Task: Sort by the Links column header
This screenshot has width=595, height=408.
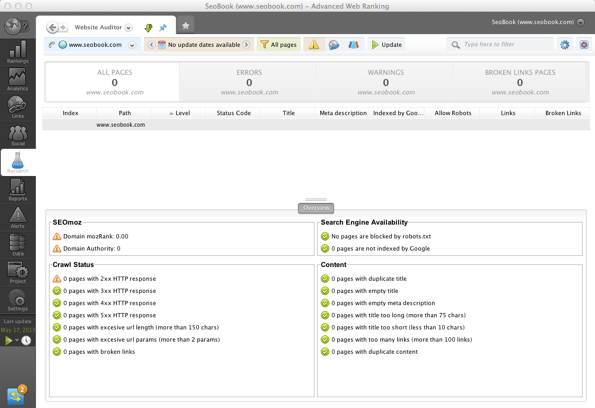Action: point(508,113)
